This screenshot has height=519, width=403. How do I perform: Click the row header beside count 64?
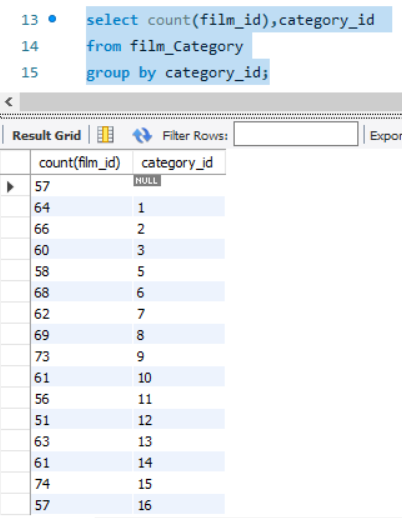click(15, 207)
